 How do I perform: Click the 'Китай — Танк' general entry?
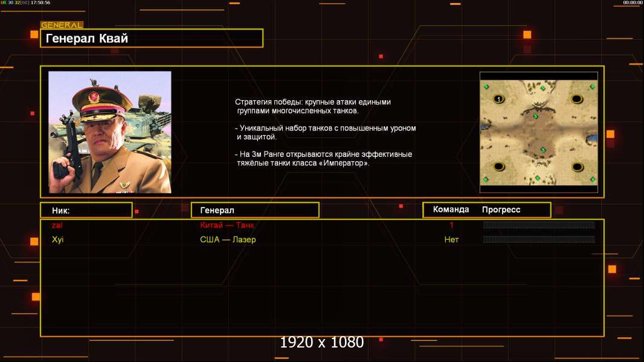click(x=227, y=224)
